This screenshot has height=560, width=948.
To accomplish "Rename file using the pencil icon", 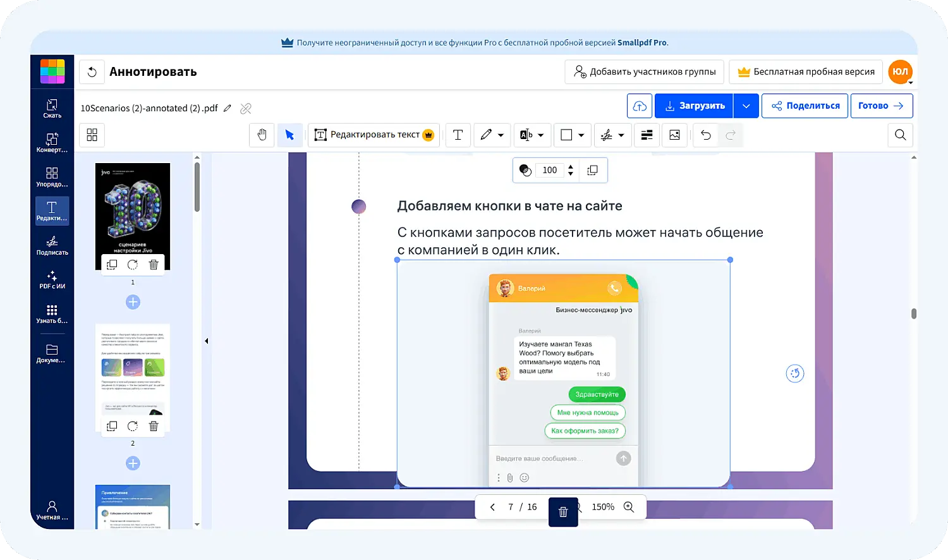I will 228,108.
